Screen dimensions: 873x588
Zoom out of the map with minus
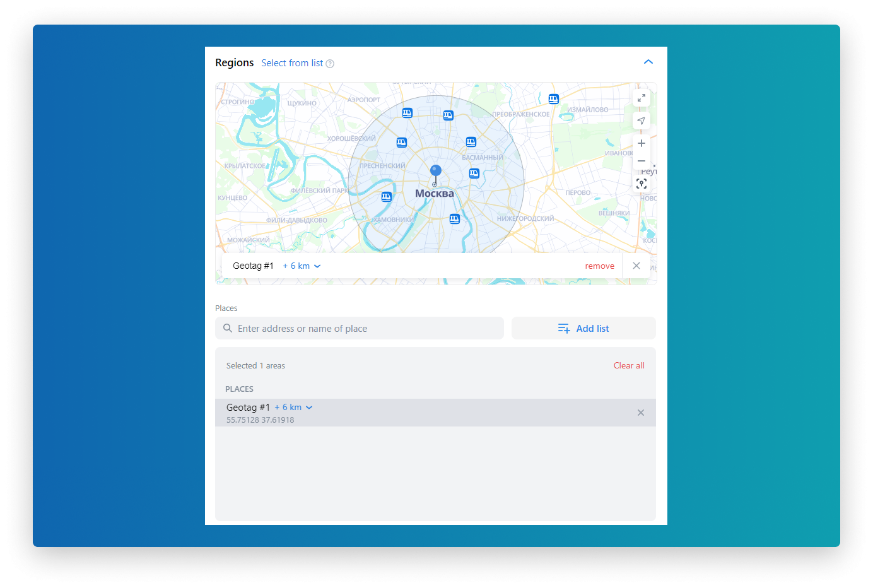pos(641,161)
